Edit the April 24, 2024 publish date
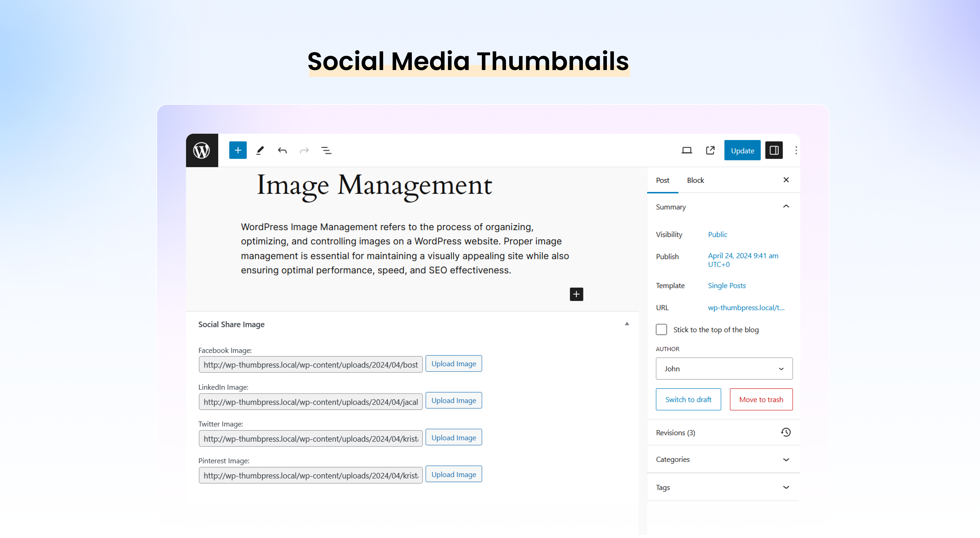This screenshot has width=980, height=538. tap(743, 260)
